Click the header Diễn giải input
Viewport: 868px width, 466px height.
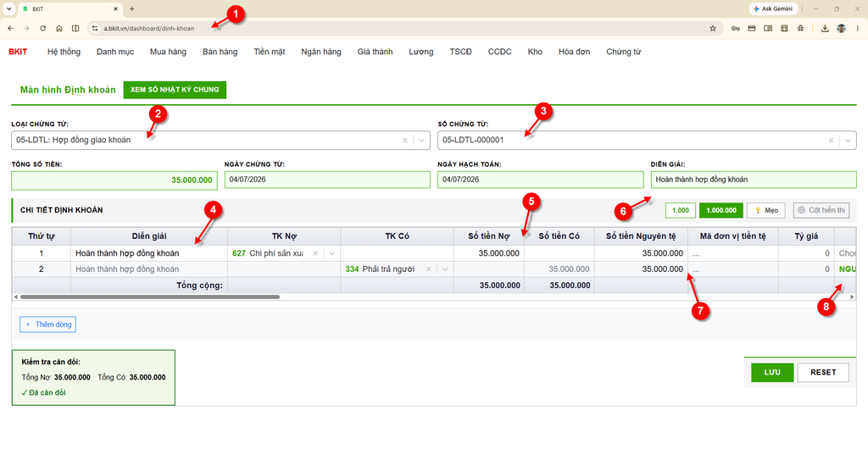(x=754, y=180)
